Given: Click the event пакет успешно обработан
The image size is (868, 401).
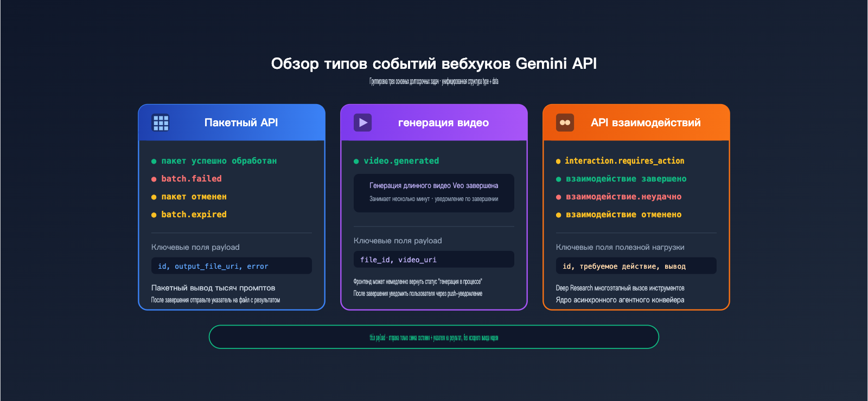Looking at the screenshot, I should pos(219,161).
